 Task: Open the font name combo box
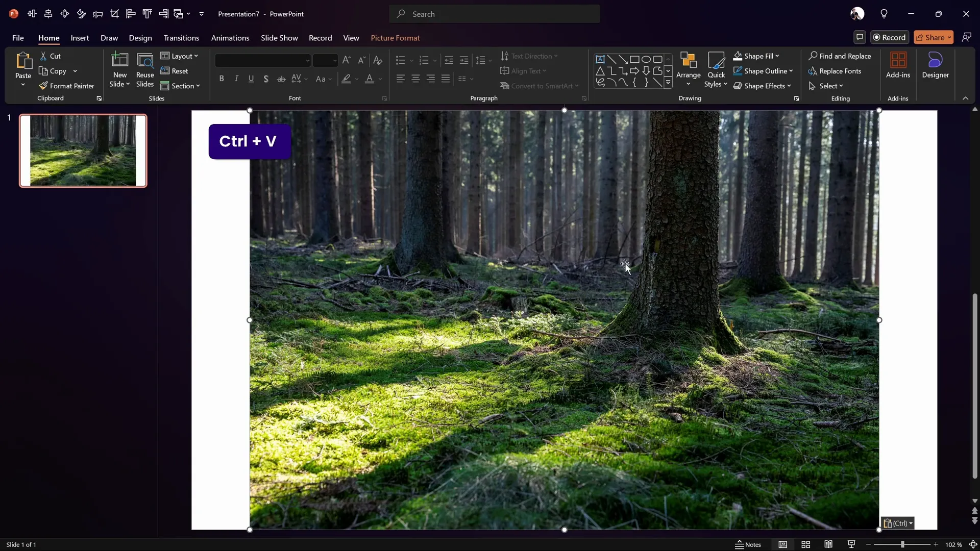click(263, 60)
